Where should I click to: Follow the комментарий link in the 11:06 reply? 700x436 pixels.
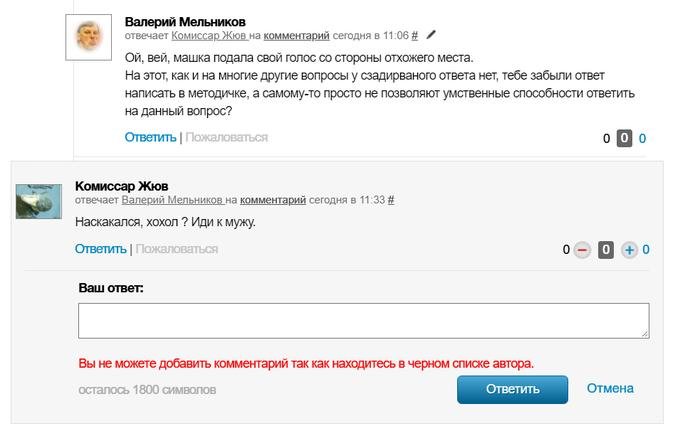[x=296, y=36]
